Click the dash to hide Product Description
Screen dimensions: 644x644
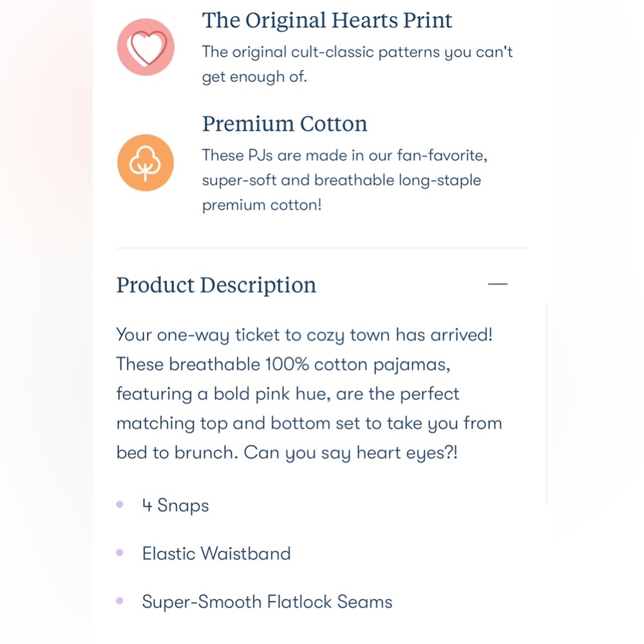click(x=498, y=283)
